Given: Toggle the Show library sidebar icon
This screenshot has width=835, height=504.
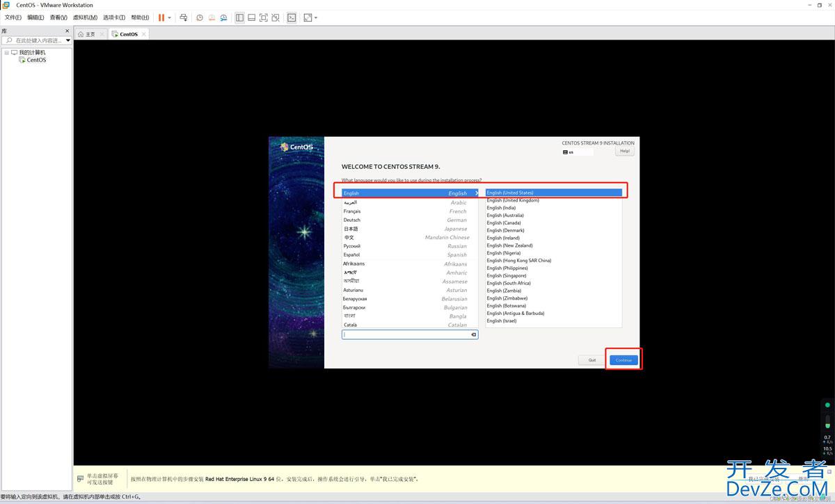Looking at the screenshot, I should pos(239,17).
